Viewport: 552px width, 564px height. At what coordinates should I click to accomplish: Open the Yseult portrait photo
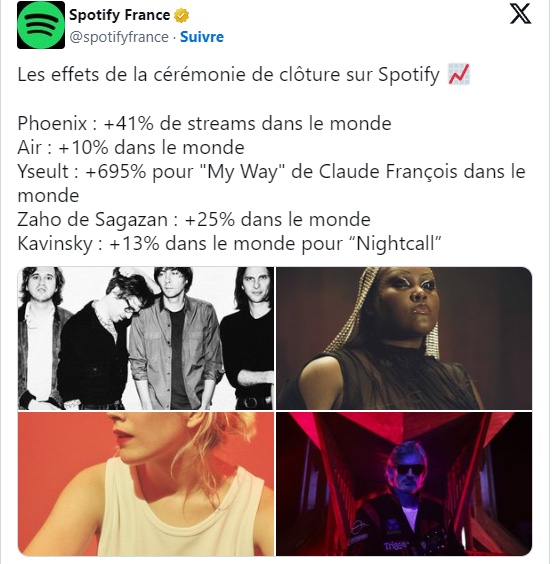pyautogui.click(x=404, y=338)
